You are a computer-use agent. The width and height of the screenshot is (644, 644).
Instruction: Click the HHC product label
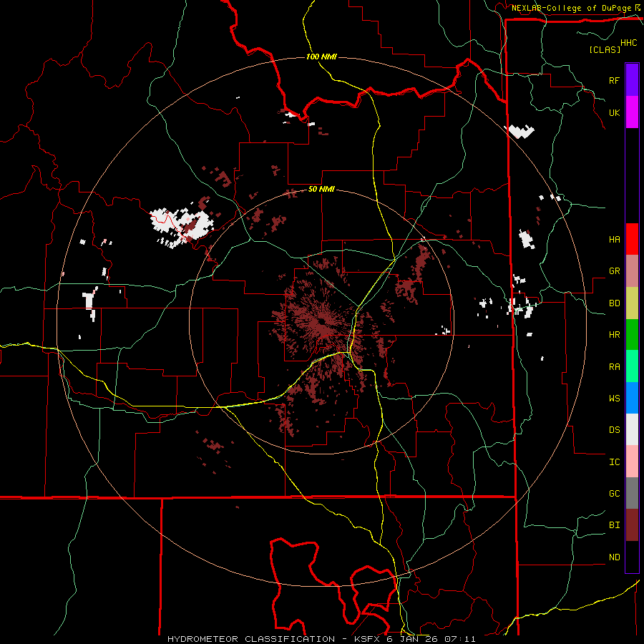click(x=629, y=43)
